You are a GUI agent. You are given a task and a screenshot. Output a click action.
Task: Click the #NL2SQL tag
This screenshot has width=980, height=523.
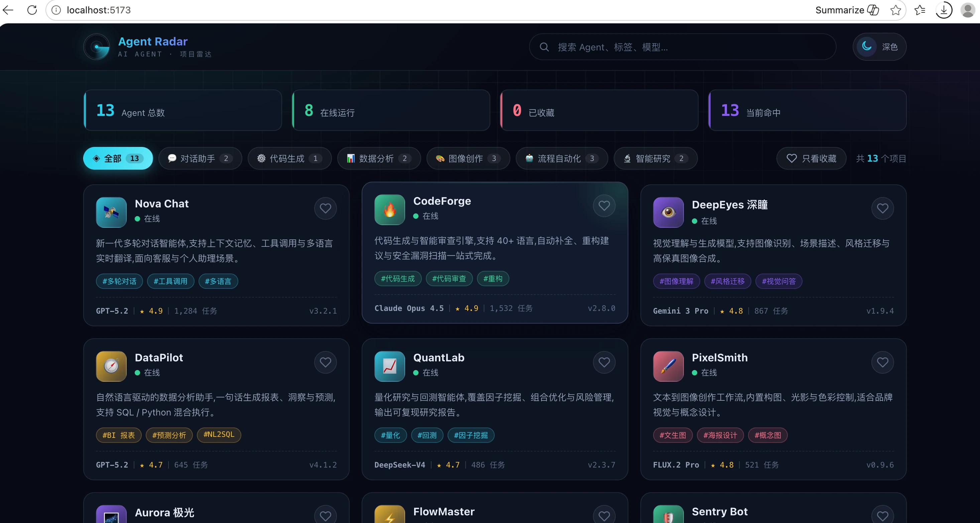219,435
